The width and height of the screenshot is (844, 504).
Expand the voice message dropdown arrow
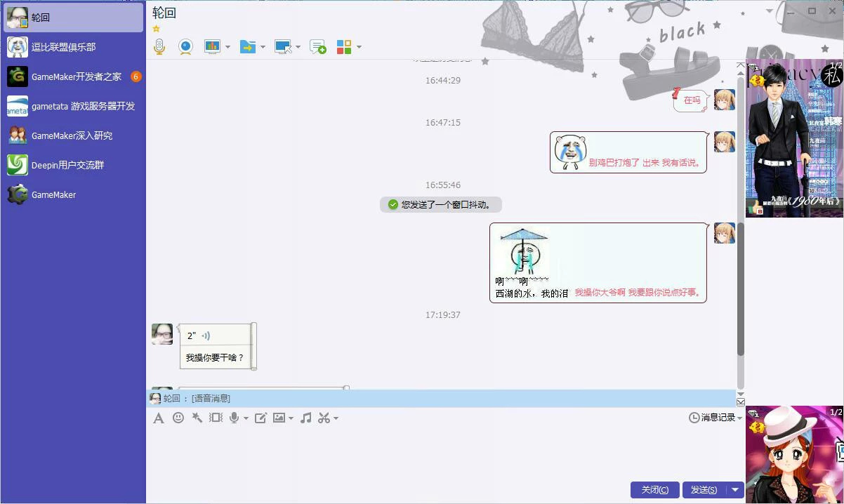pyautogui.click(x=246, y=418)
